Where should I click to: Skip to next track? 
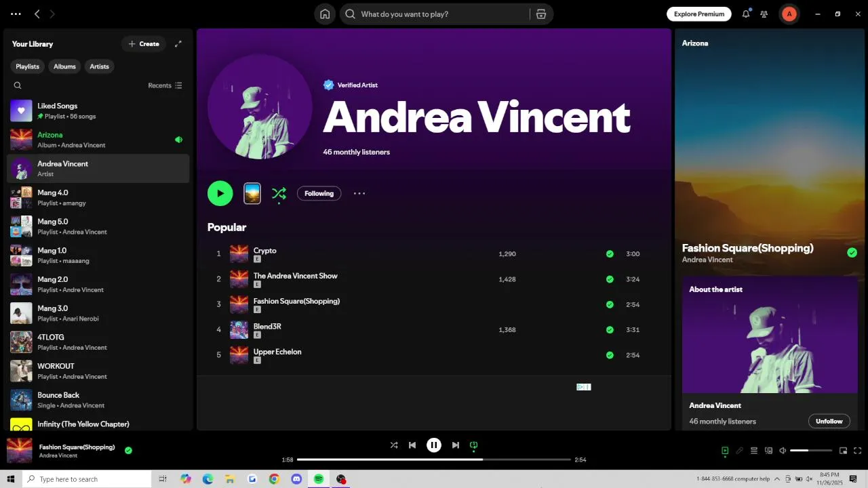click(456, 445)
